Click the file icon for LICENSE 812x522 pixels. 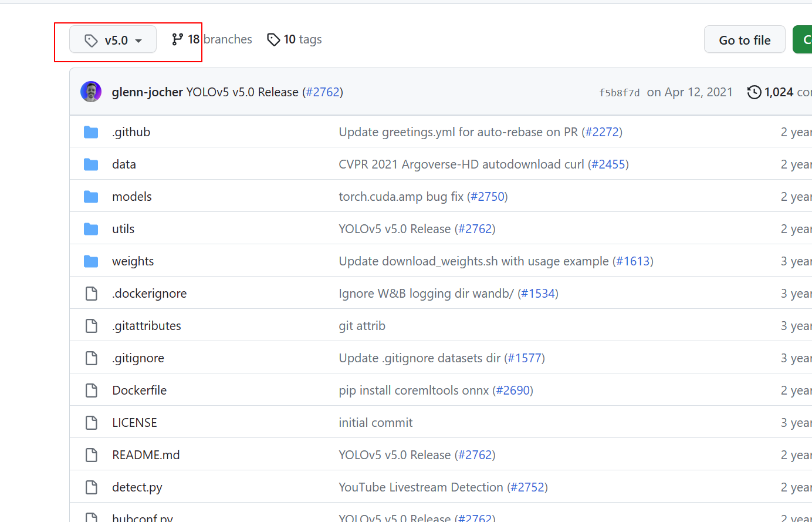click(x=91, y=423)
